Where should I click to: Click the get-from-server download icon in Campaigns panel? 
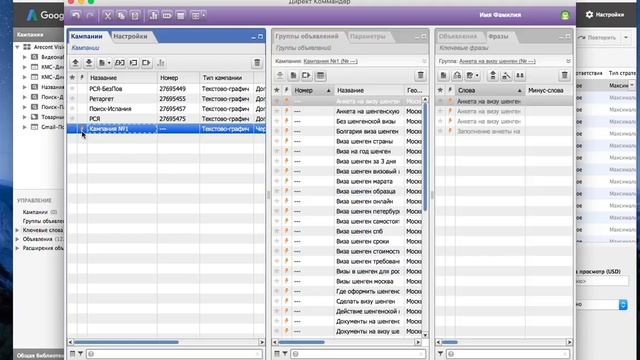click(89, 63)
